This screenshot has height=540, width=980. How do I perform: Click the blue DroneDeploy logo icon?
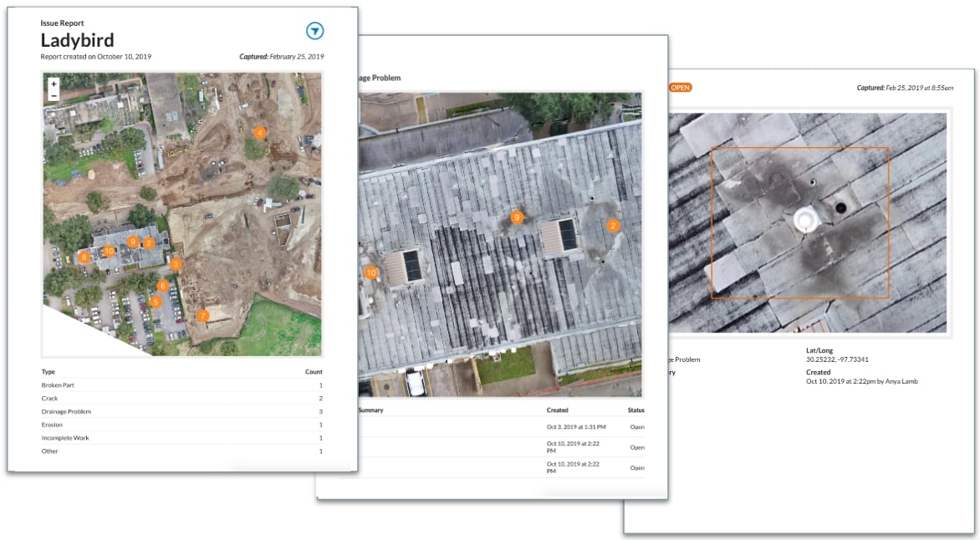point(314,31)
